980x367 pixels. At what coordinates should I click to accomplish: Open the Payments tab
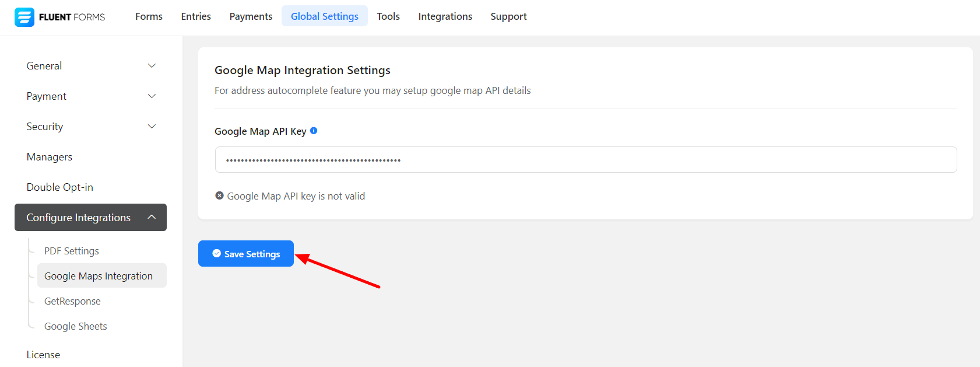click(x=251, y=16)
